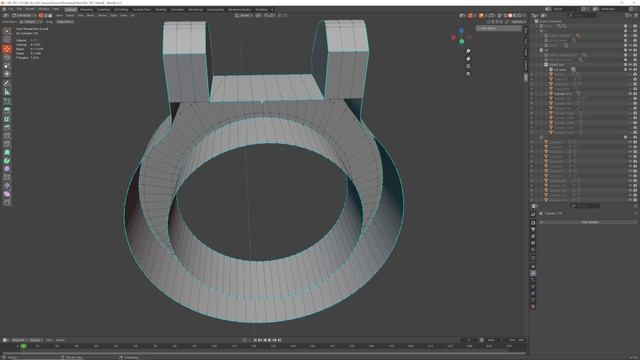Open the File menu
Image resolution: width=640 pixels, height=360 pixels.
click(10, 9)
